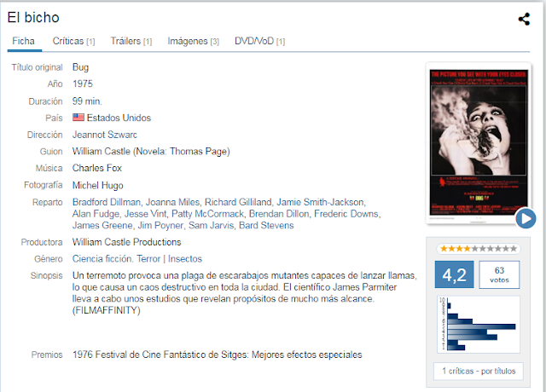Click the 'Premios' label
The height and width of the screenshot is (392, 546).
click(x=47, y=355)
